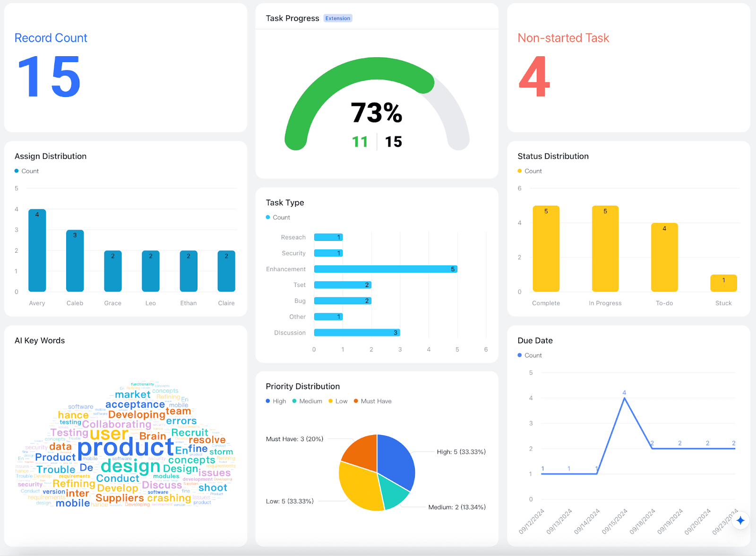Click the Task Type widget title
The width and height of the screenshot is (756, 556).
click(285, 203)
